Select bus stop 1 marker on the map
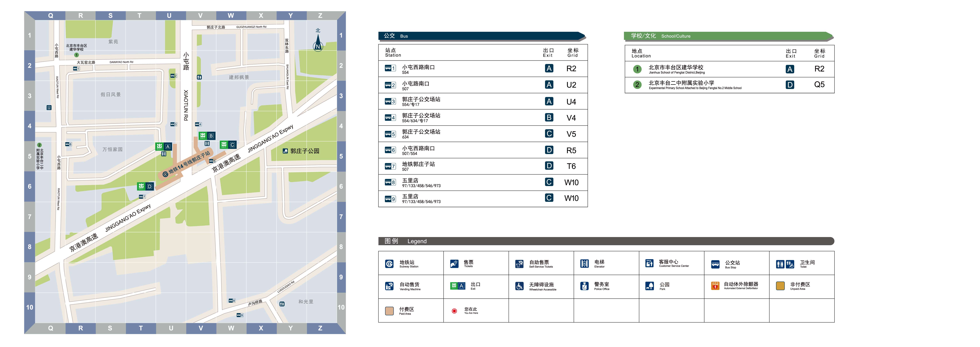 click(x=76, y=69)
